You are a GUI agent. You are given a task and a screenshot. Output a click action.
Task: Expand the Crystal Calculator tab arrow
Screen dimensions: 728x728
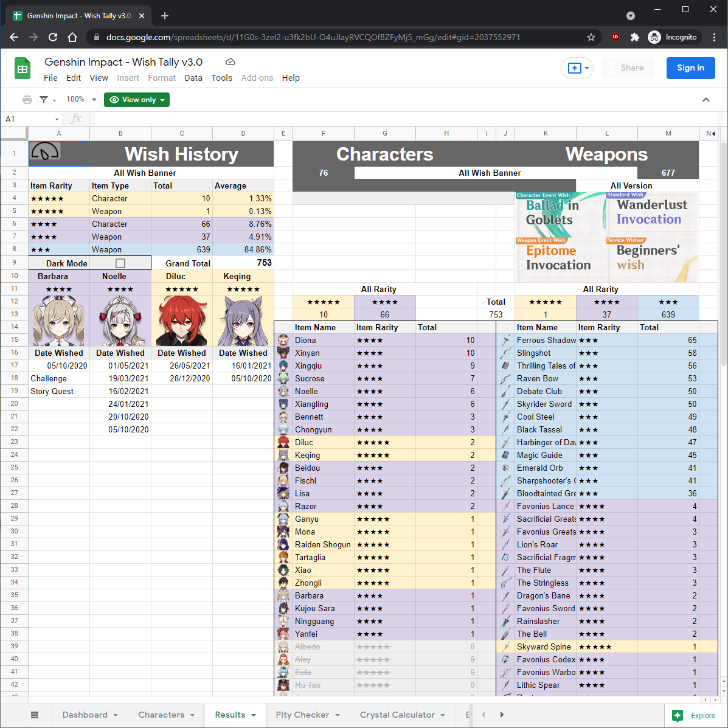[443, 715]
